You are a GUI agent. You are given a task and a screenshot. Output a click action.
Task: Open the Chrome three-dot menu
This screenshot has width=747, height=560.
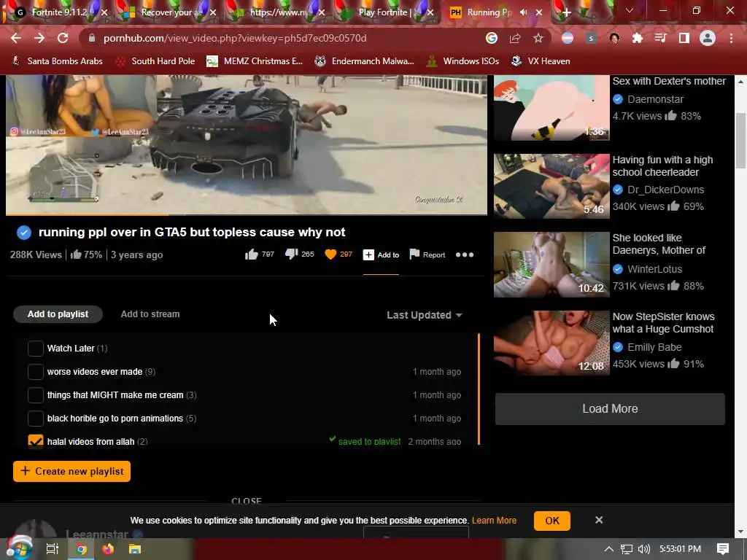(731, 38)
